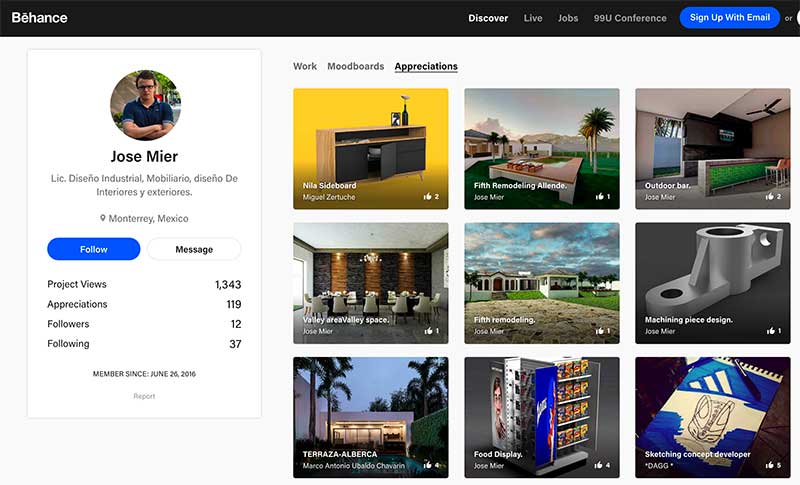The image size is (800, 485).
Task: Open the Jobs menu item
Action: [568, 18]
